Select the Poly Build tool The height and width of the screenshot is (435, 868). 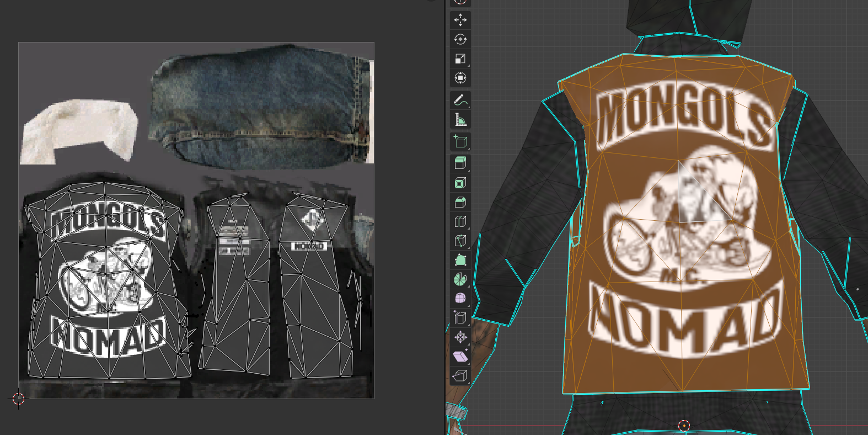(x=460, y=260)
